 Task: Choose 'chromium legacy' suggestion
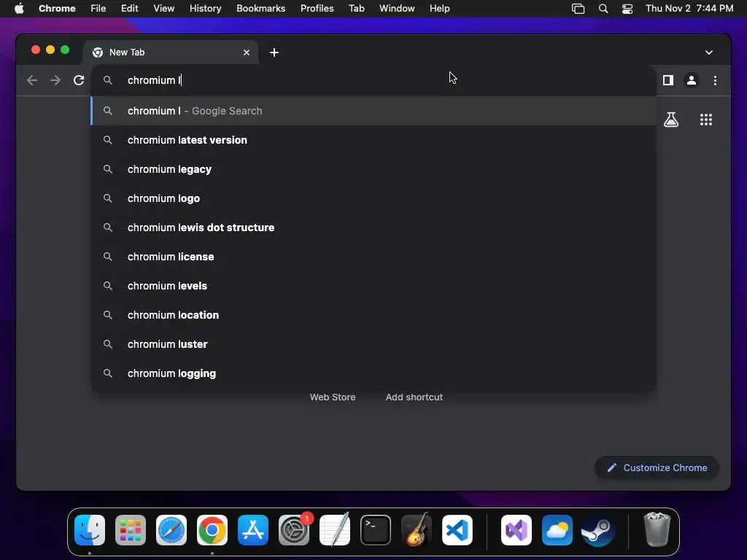coord(373,169)
